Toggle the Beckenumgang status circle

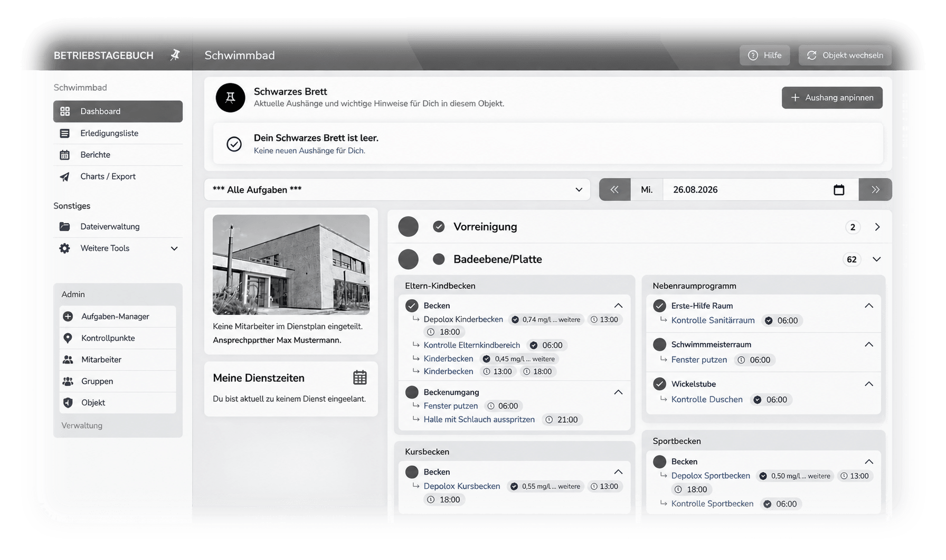coord(412,392)
